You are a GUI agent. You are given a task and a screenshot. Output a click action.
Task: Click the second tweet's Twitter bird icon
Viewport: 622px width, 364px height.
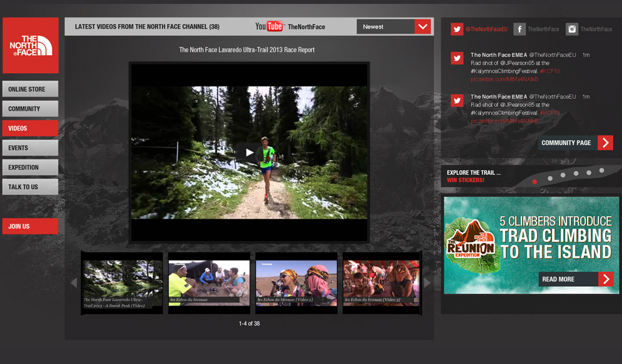tap(457, 100)
